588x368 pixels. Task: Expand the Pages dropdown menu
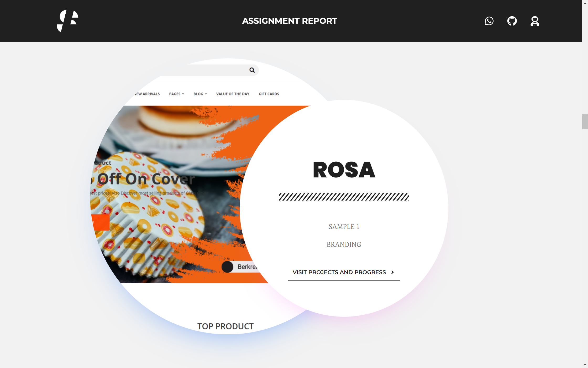(176, 94)
